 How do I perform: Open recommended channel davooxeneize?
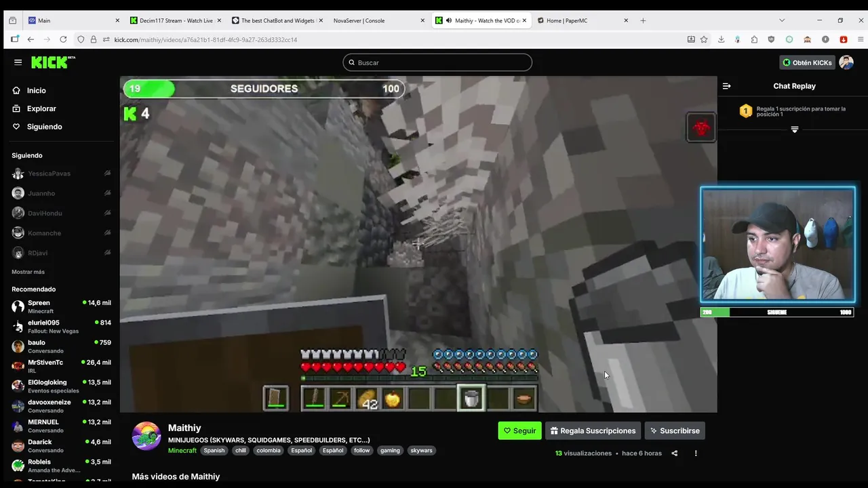(x=61, y=405)
